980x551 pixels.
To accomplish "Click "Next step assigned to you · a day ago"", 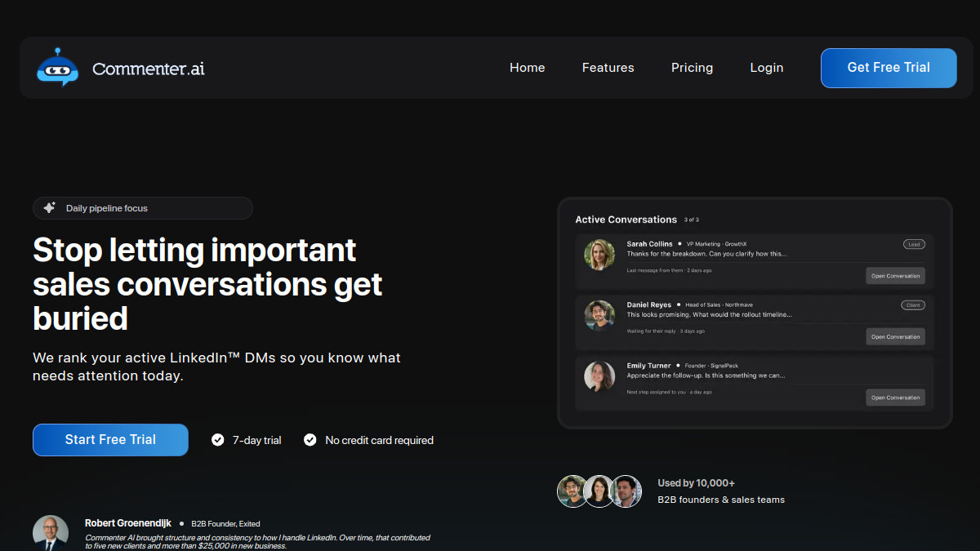I will [670, 392].
